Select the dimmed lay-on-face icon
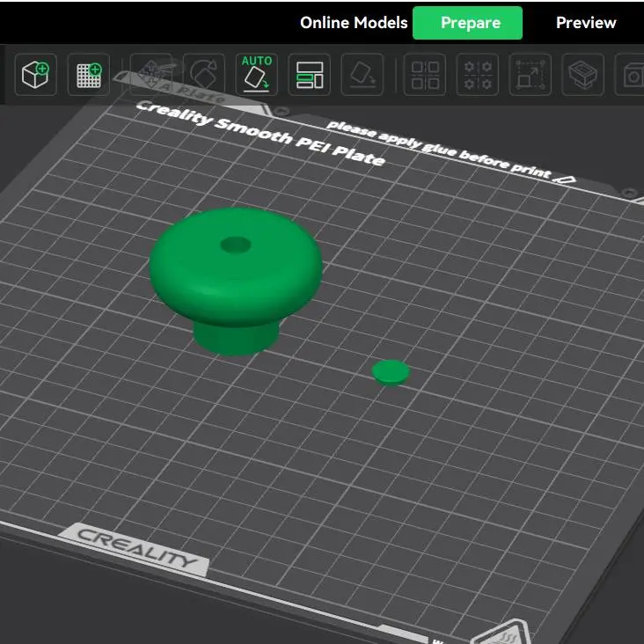 (x=362, y=75)
